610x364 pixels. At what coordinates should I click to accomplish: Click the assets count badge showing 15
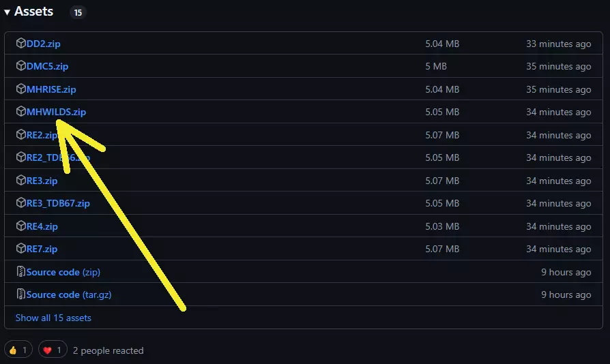(x=78, y=12)
